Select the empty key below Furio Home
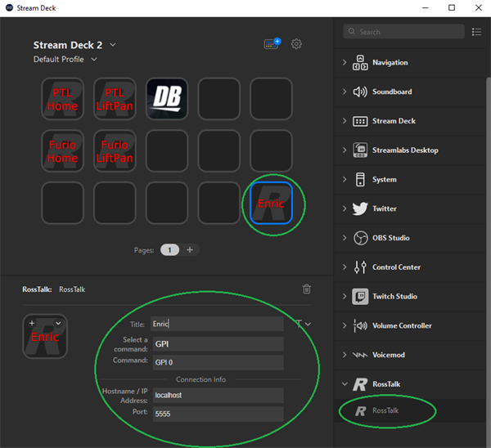The width and height of the screenshot is (491, 448). (x=63, y=203)
